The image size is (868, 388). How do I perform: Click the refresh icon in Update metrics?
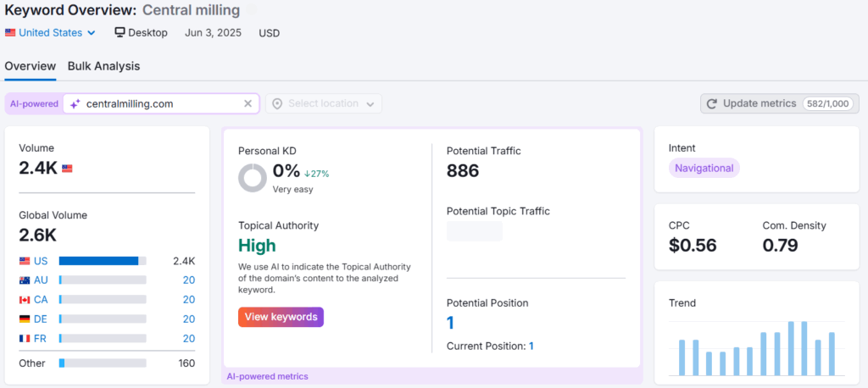712,103
